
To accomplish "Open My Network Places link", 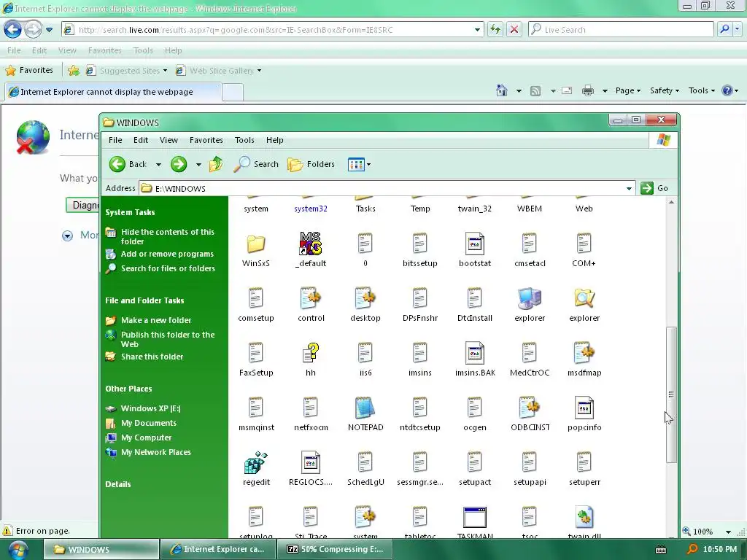I will click(156, 452).
